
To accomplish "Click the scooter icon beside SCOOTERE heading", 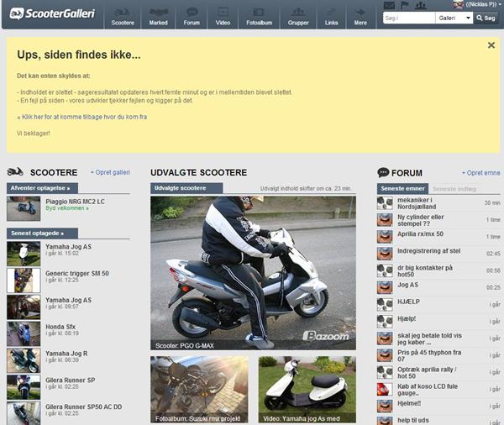I will 15,172.
